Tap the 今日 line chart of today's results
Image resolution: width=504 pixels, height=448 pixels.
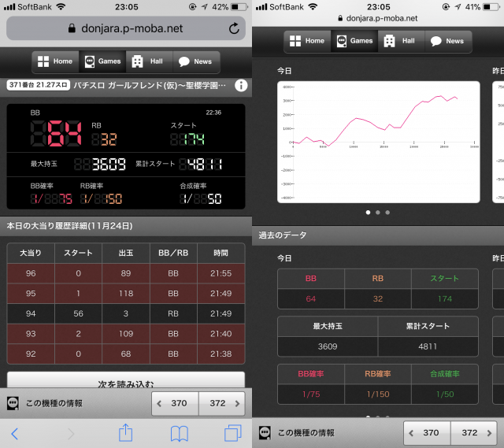[378, 142]
